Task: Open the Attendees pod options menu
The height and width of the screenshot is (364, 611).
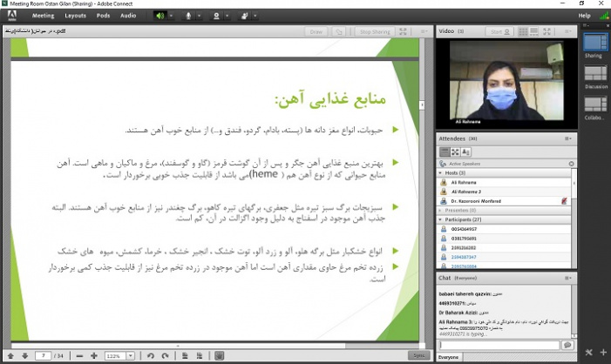Action: pyautogui.click(x=568, y=138)
